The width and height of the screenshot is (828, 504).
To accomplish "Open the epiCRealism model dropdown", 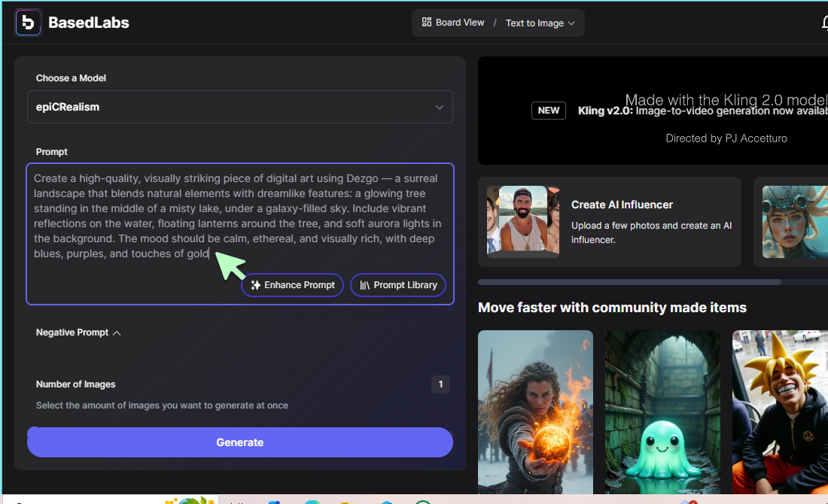I will coord(240,107).
